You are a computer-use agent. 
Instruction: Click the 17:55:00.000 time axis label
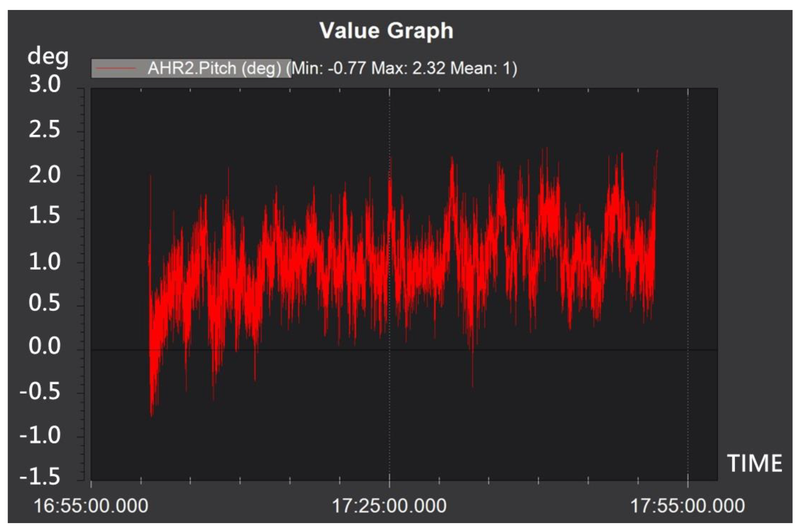687,506
